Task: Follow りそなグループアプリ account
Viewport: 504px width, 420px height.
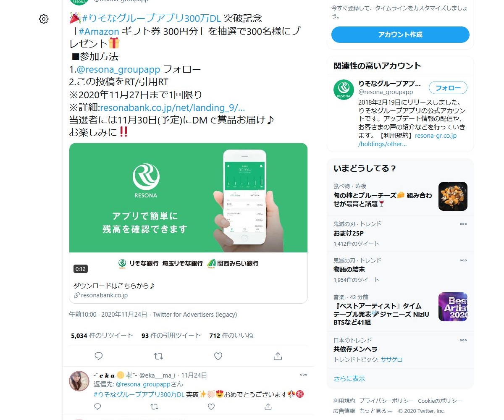Action: click(448, 88)
